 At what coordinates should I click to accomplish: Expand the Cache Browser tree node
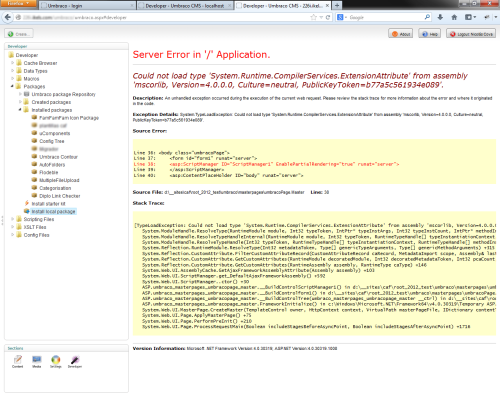pos(13,63)
